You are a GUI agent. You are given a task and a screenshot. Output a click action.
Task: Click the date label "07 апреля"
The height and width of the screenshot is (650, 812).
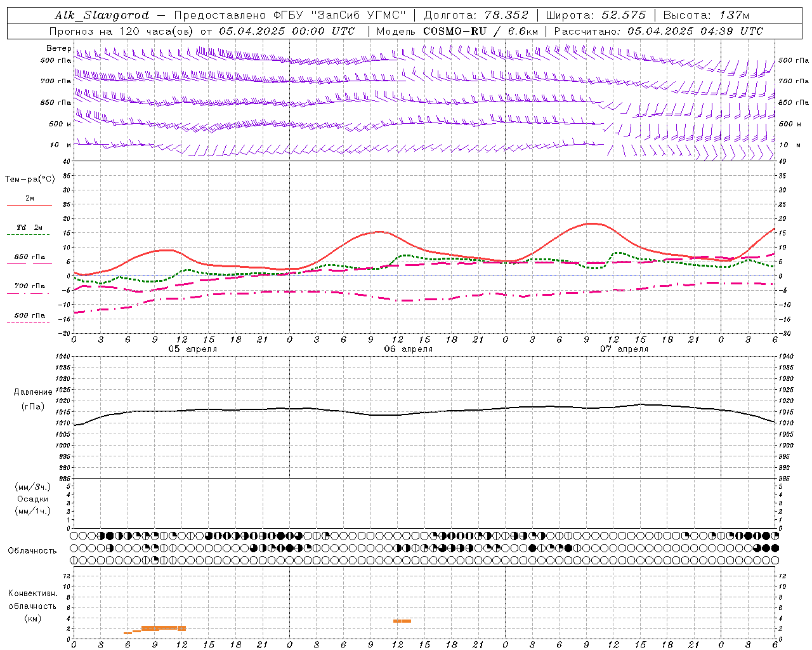pyautogui.click(x=624, y=349)
